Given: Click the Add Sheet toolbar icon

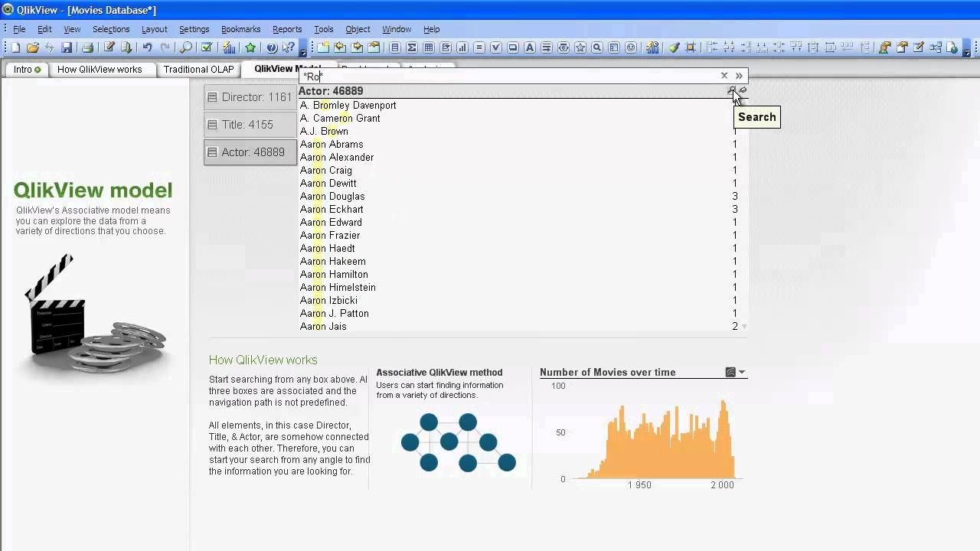Looking at the screenshot, I should 323,47.
